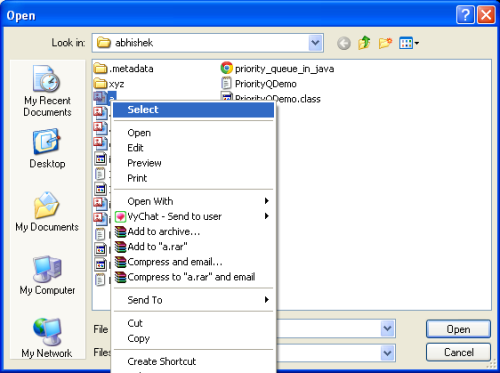Create a new folder

tap(385, 43)
